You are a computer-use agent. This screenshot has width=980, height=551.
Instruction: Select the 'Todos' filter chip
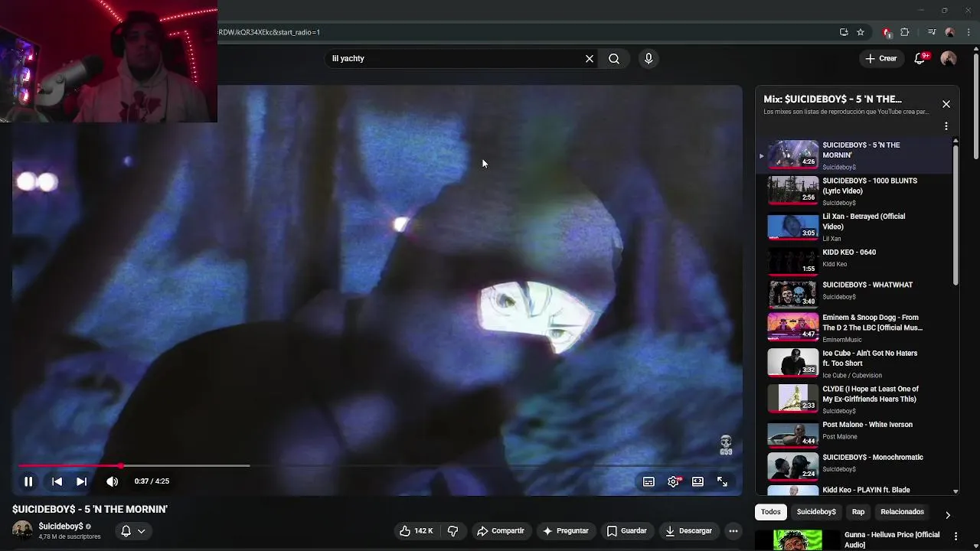pyautogui.click(x=771, y=512)
